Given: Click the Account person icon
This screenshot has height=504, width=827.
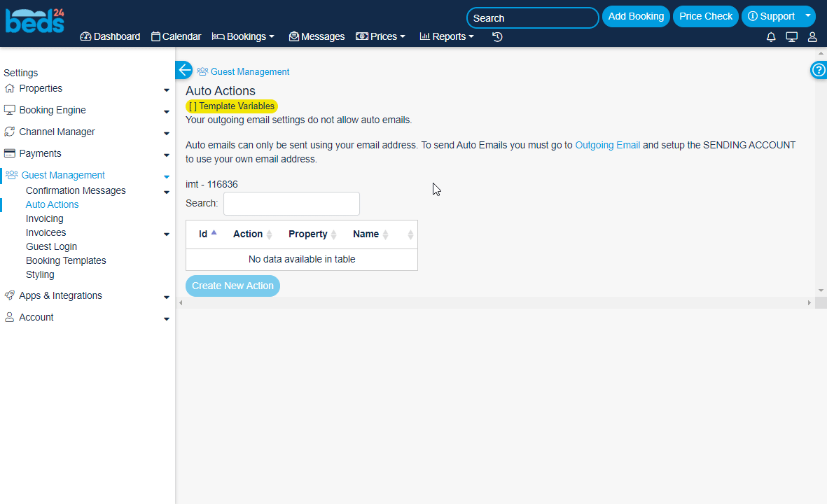Looking at the screenshot, I should (10, 317).
